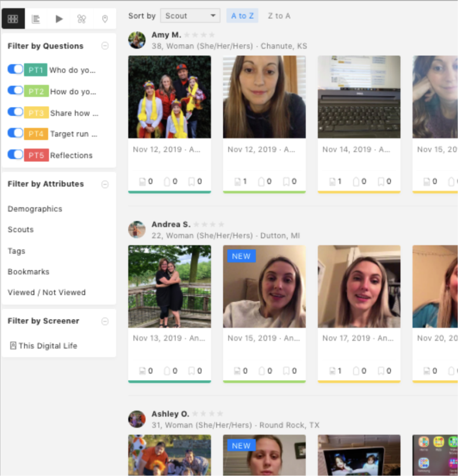
Task: Open This Digital Life screener
Action: pos(48,346)
